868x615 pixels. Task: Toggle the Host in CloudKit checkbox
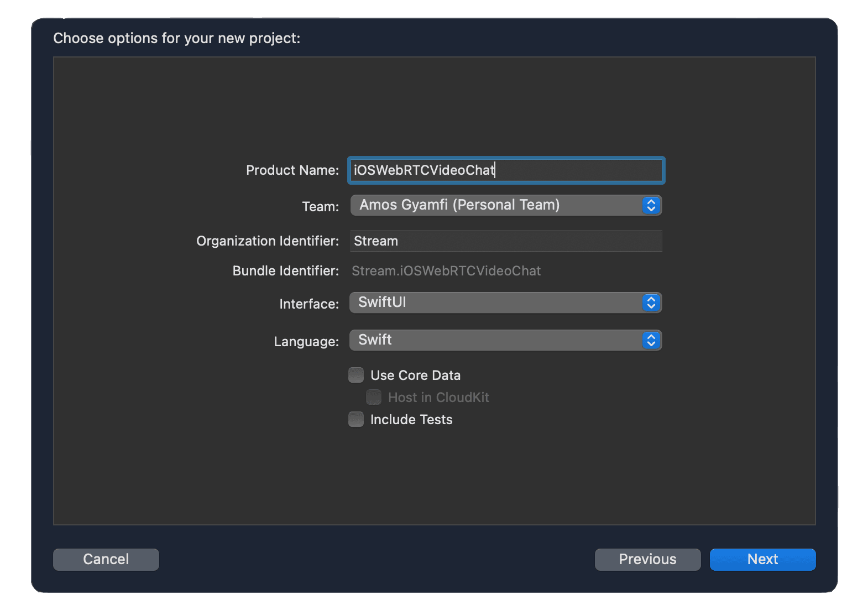click(x=374, y=397)
